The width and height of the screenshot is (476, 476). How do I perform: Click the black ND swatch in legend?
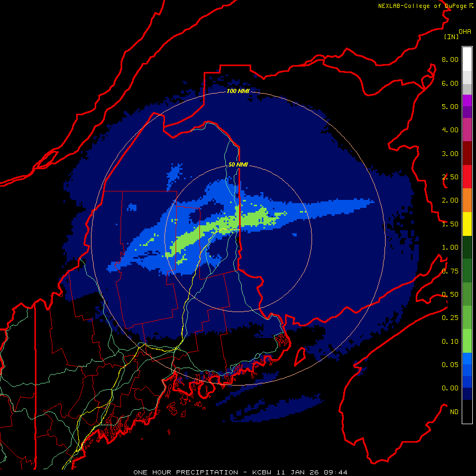[x=467, y=411]
